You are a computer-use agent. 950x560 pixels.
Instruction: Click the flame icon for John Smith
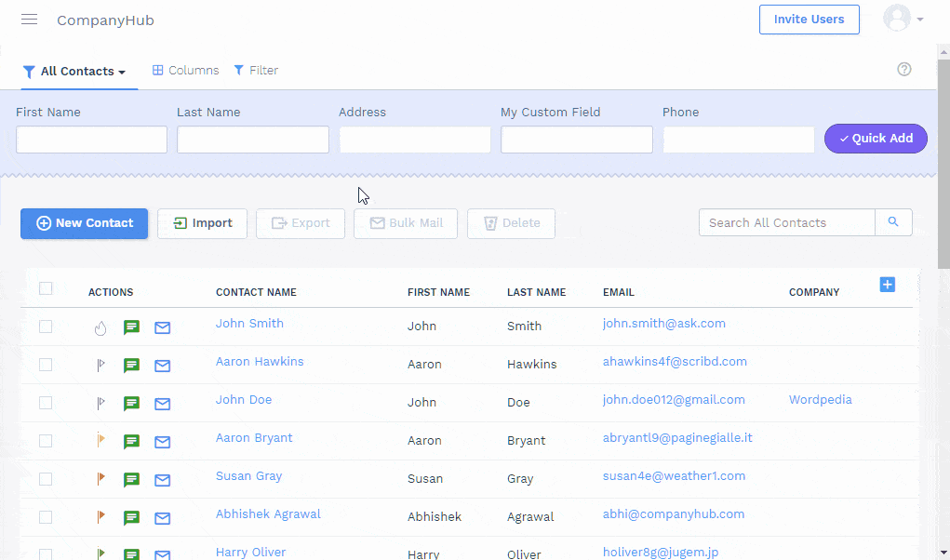pyautogui.click(x=100, y=327)
